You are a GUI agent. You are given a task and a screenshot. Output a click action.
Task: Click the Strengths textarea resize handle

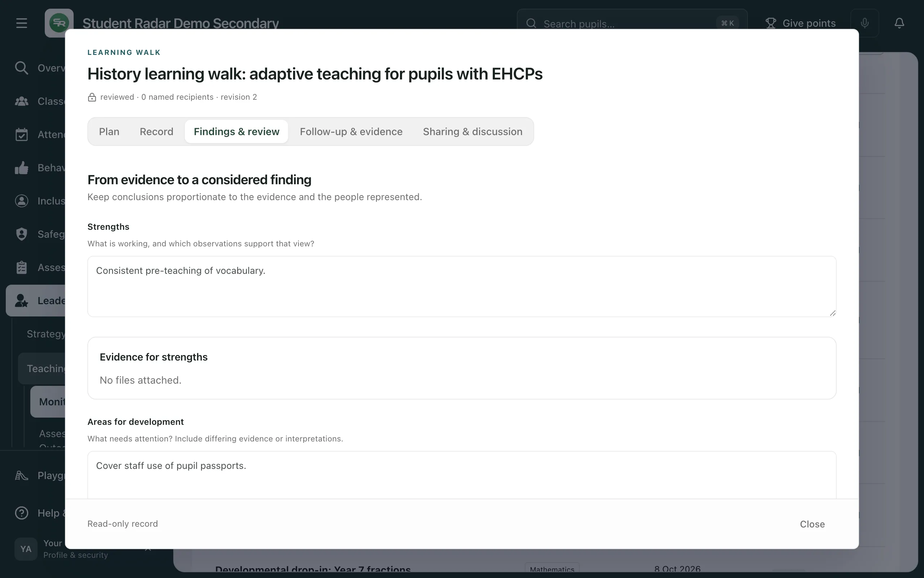[832, 313]
